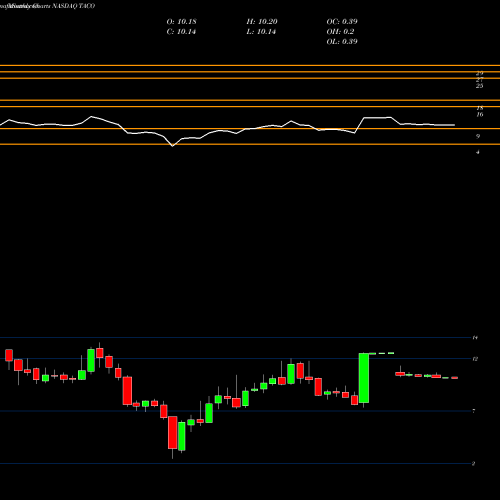Select the open price 'O: 10.18'
500x500 pixels.
[182, 21]
